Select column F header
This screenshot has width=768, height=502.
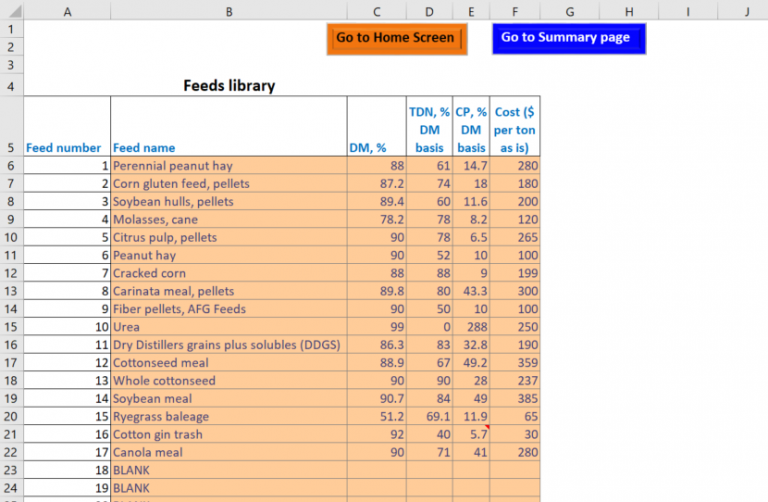point(514,11)
